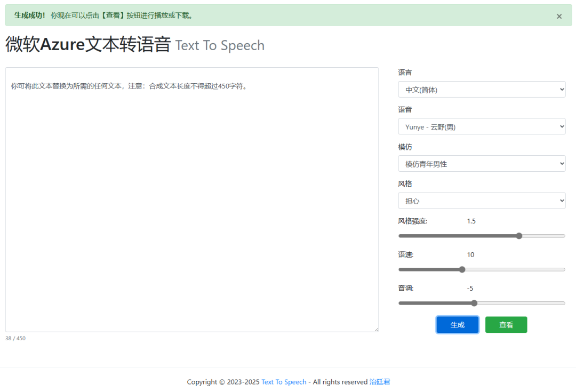
Task: Open the 语言 language dropdown
Action: [x=482, y=89]
